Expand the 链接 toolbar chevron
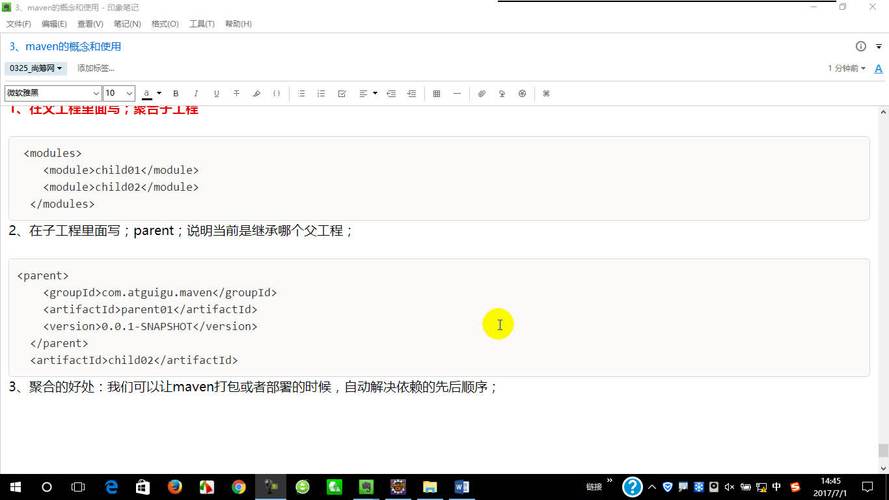The image size is (889, 500). [609, 481]
